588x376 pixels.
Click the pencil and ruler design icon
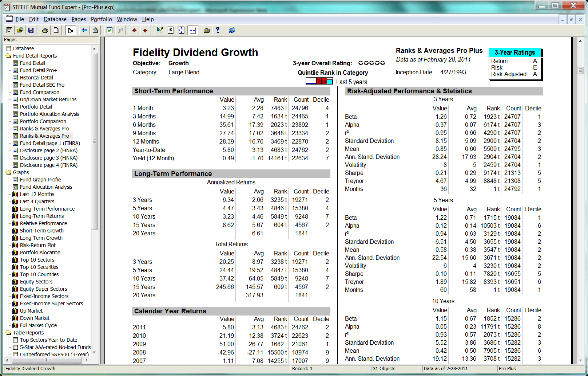pyautogui.click(x=160, y=31)
